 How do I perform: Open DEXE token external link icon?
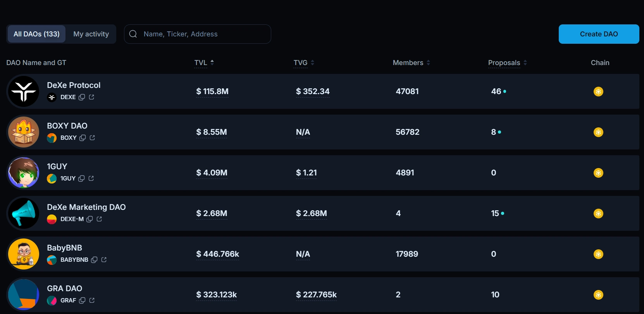tap(91, 97)
